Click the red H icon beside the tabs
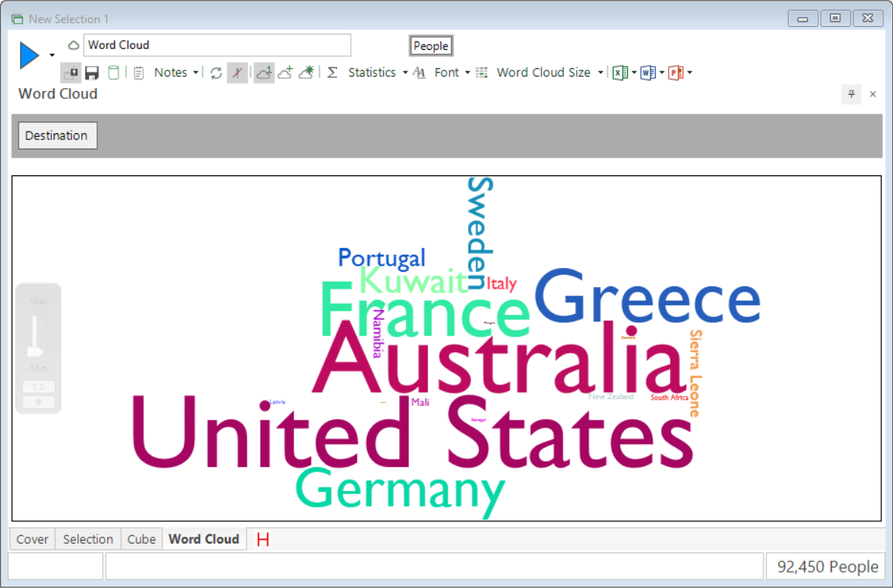Image resolution: width=893 pixels, height=588 pixels. click(x=263, y=539)
